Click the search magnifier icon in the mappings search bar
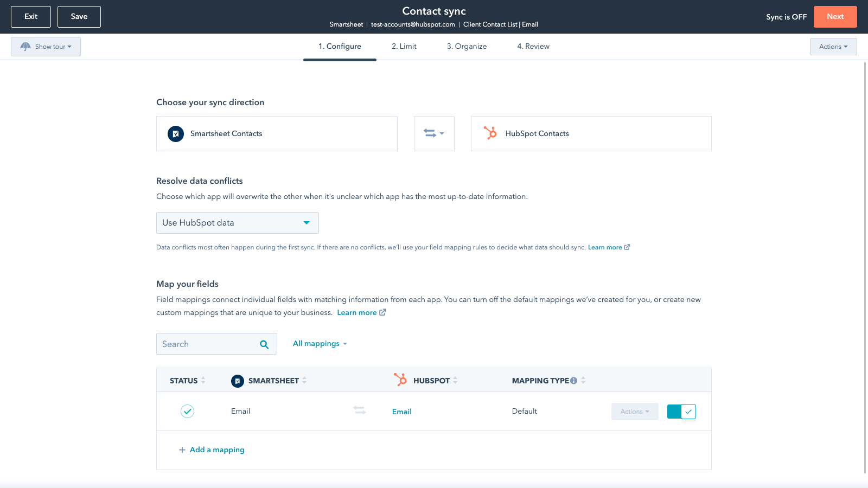The image size is (868, 488). 264,344
